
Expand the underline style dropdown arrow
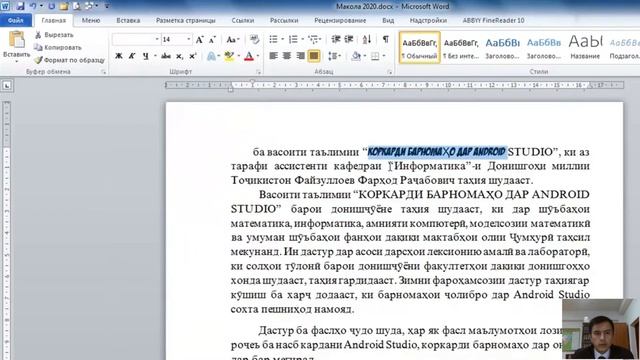155,56
